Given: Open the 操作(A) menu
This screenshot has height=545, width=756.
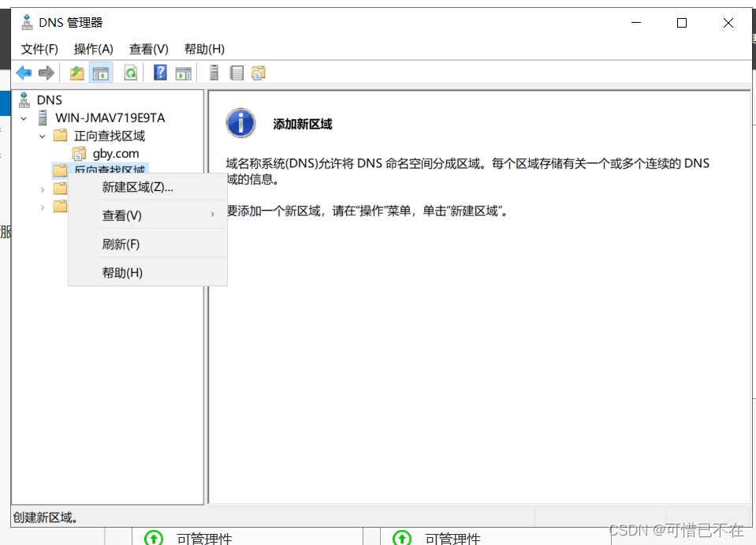Looking at the screenshot, I should point(94,49).
